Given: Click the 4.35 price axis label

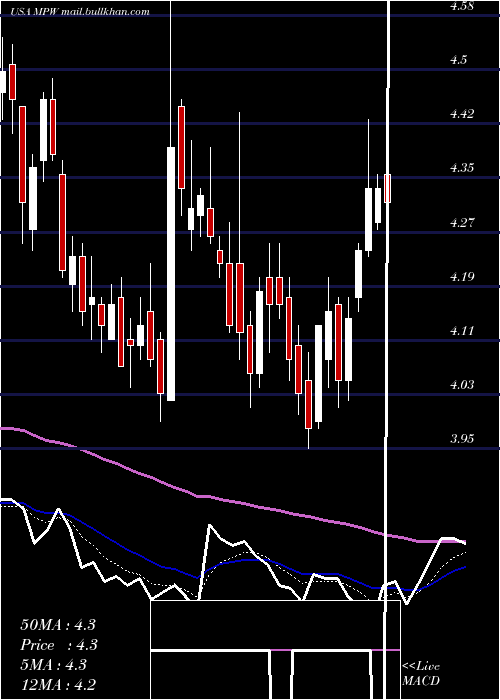Looking at the screenshot, I should 462,168.
